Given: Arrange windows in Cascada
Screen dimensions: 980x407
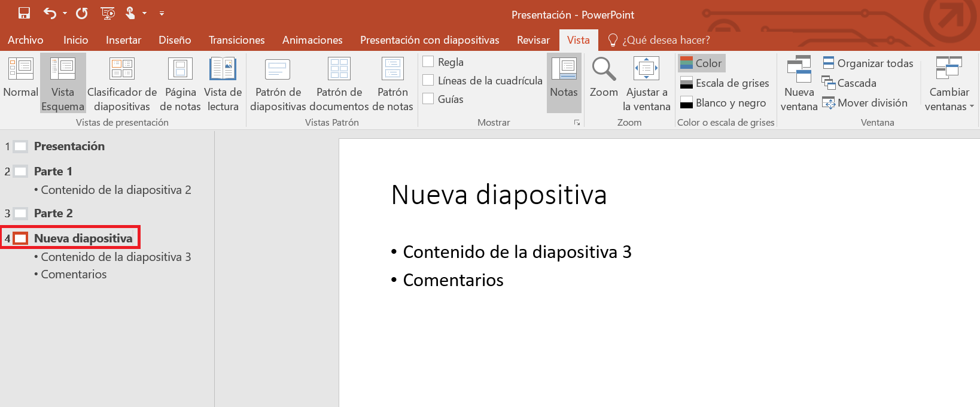Looking at the screenshot, I should click(x=849, y=83).
